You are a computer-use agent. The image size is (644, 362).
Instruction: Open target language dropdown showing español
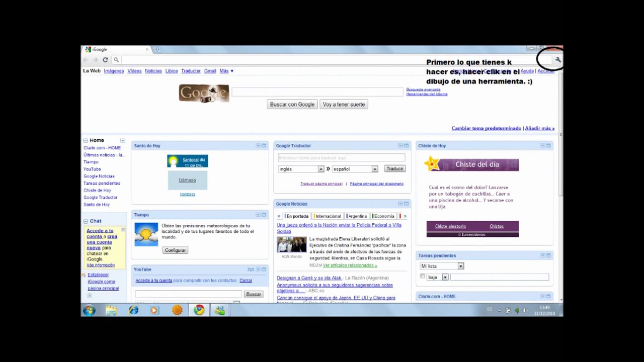tap(355, 169)
